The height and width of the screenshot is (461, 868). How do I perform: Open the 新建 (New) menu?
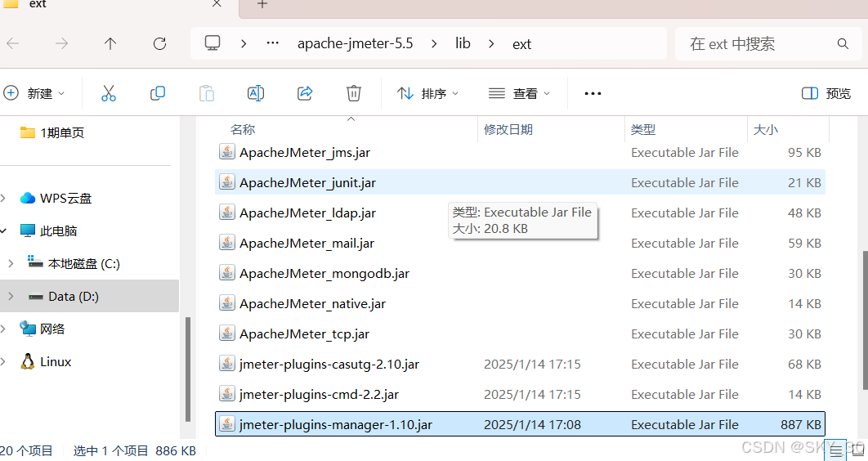[34, 93]
